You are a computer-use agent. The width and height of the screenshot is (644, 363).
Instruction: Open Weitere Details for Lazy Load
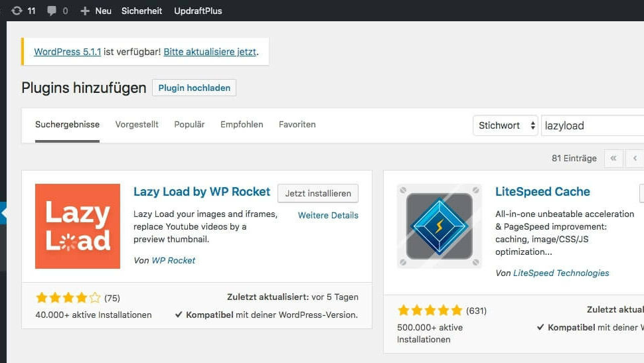[x=328, y=215]
